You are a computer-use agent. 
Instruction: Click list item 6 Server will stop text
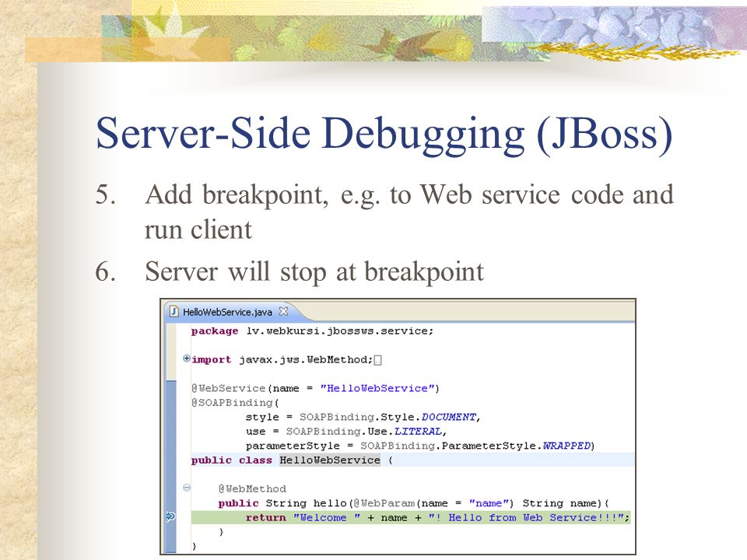(314, 271)
